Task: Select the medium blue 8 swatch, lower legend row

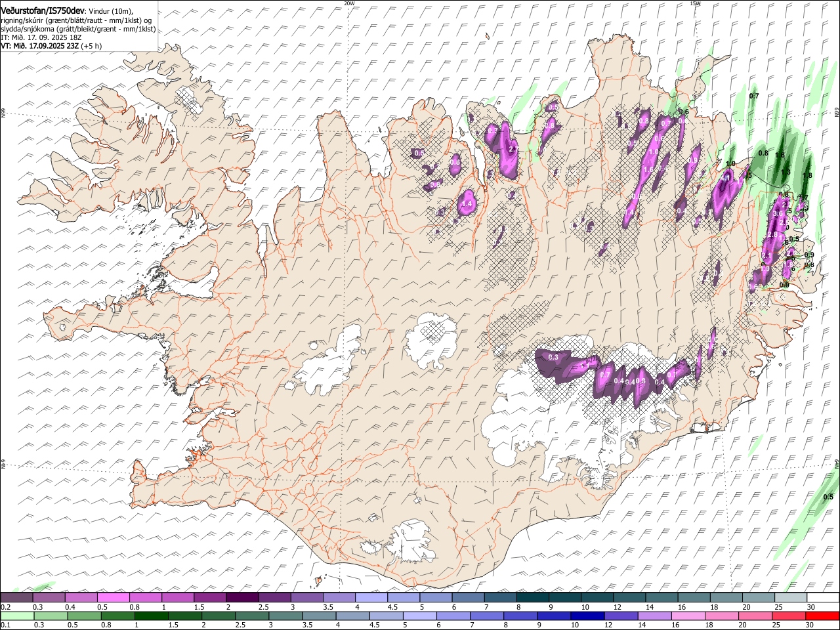Action: (x=521, y=616)
